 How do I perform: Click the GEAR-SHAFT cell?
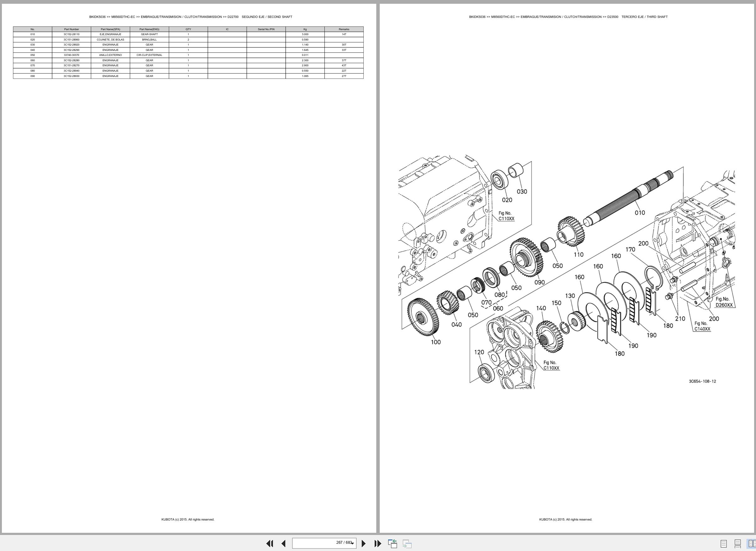(x=149, y=34)
